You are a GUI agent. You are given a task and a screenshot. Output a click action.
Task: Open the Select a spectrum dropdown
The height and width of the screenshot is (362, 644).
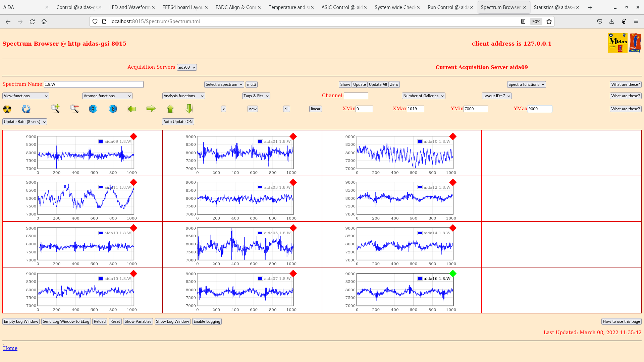224,84
